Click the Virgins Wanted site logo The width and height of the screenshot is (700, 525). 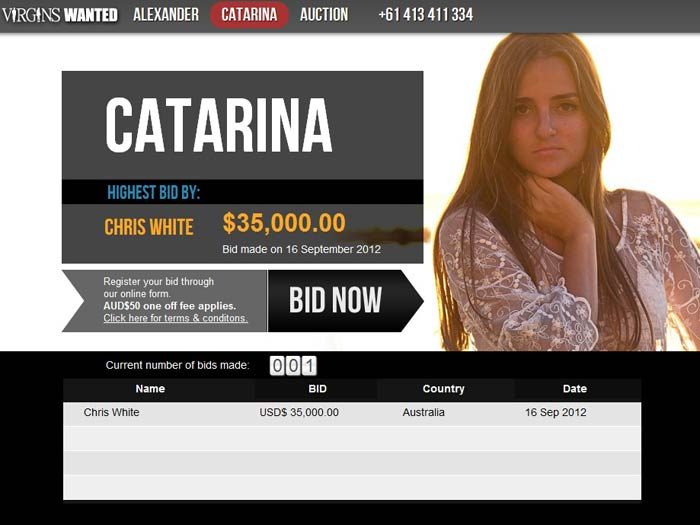pos(60,15)
